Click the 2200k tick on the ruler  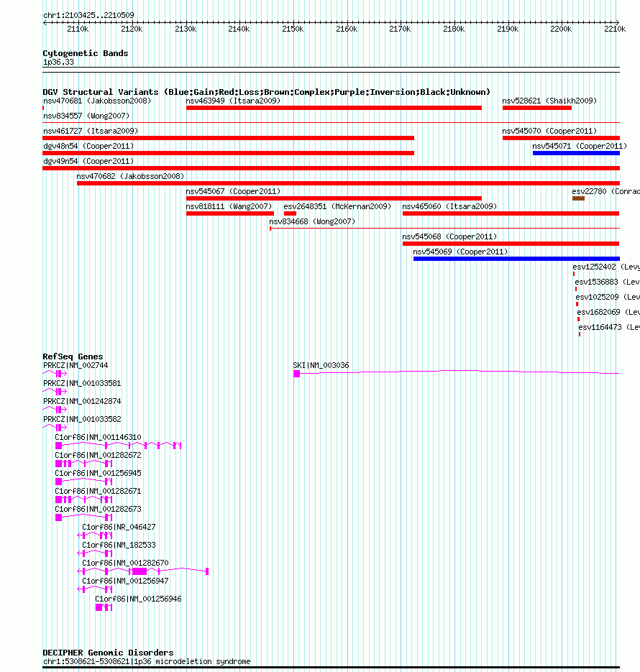click(x=561, y=29)
